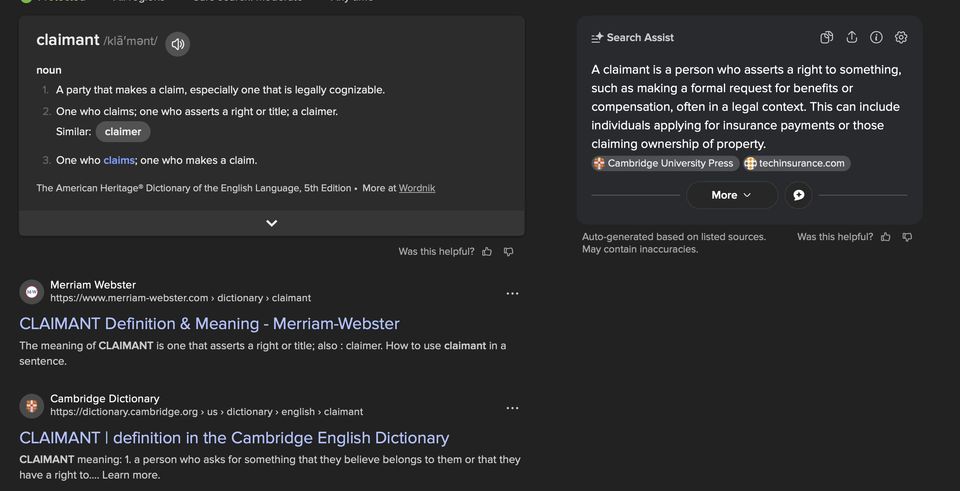The height and width of the screenshot is (491, 960).
Task: Click the merriam-webster.com URL breadcrumb
Action: click(x=181, y=298)
